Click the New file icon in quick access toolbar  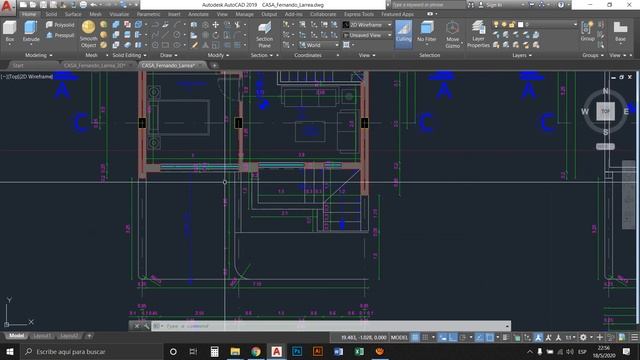[23, 5]
